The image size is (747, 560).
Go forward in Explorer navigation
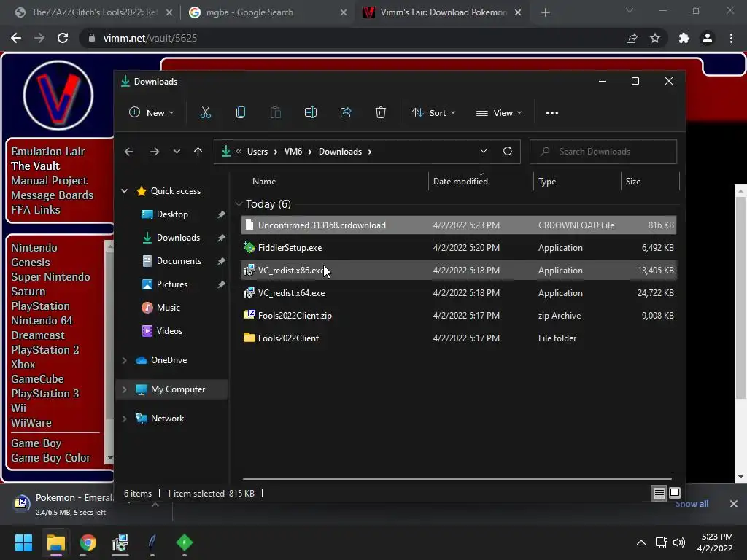pyautogui.click(x=155, y=152)
